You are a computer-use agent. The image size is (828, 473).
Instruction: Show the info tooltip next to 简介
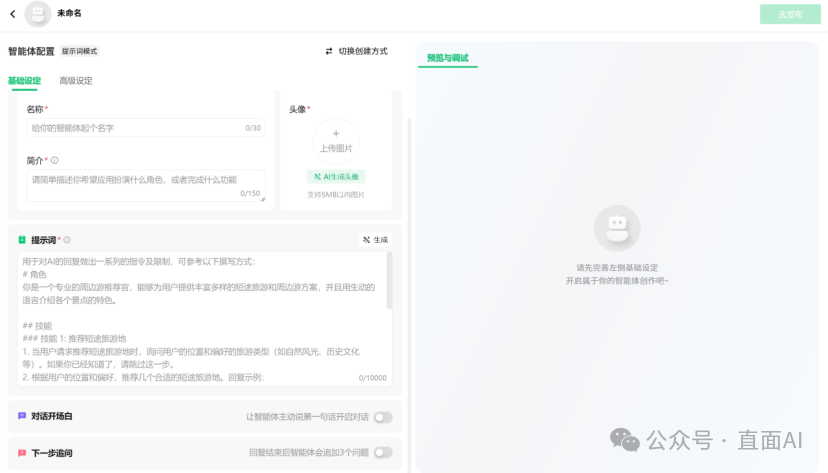click(x=54, y=160)
